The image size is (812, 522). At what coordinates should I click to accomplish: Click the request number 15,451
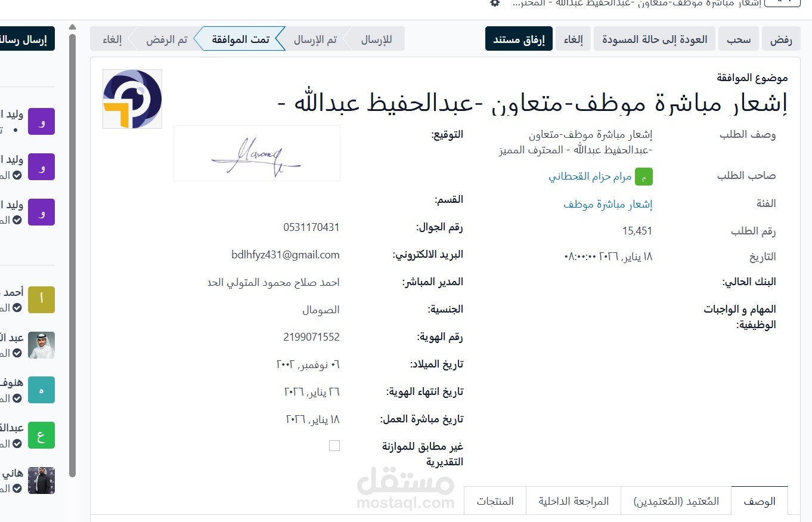(637, 231)
